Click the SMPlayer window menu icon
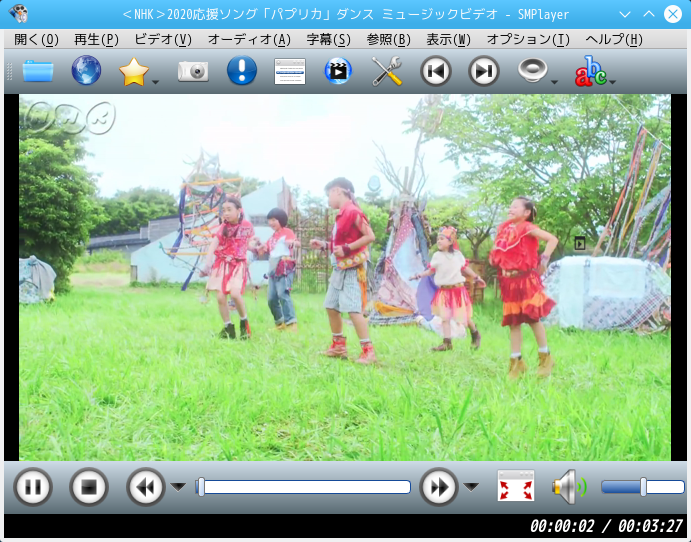This screenshot has width=691, height=542. 18,14
